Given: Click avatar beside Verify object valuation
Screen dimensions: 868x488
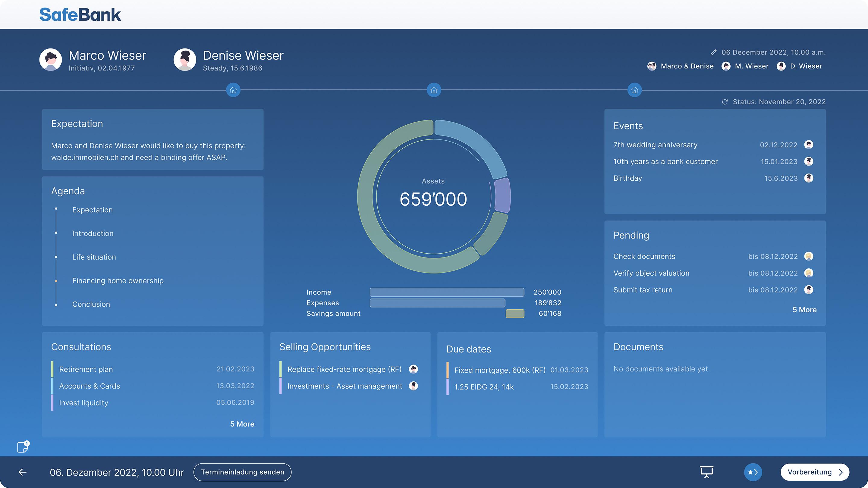Looking at the screenshot, I should [809, 273].
